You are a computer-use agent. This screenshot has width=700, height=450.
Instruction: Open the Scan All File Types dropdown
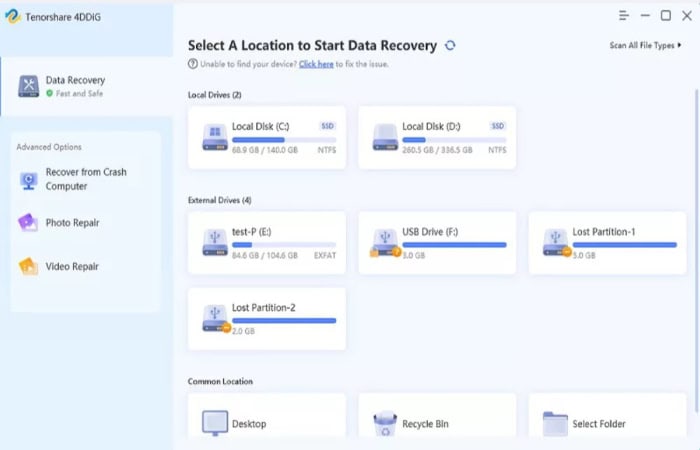[646, 45]
